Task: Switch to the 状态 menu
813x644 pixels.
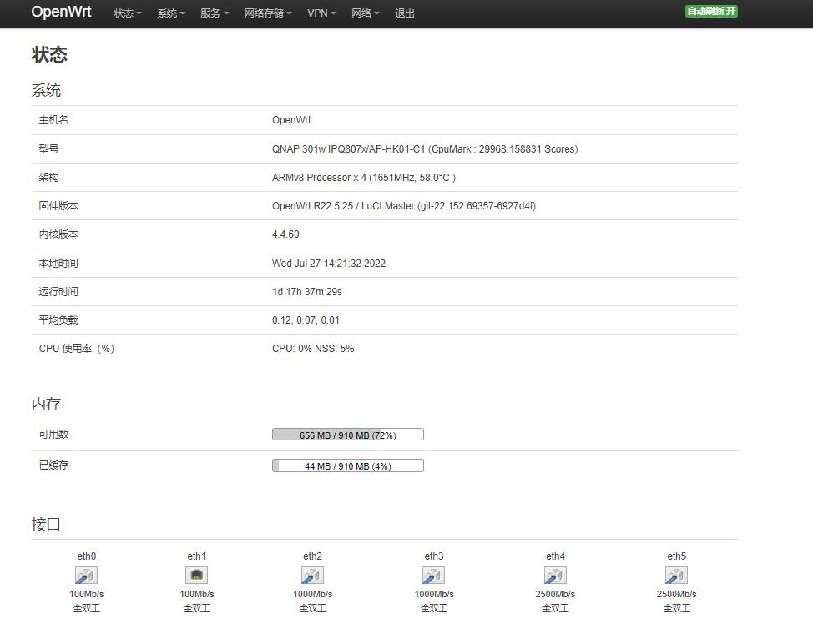Action: pyautogui.click(x=125, y=13)
